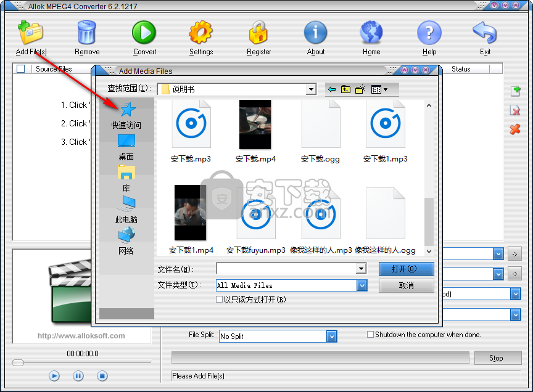
Task: Click the Register padlock icon
Action: 258,33
